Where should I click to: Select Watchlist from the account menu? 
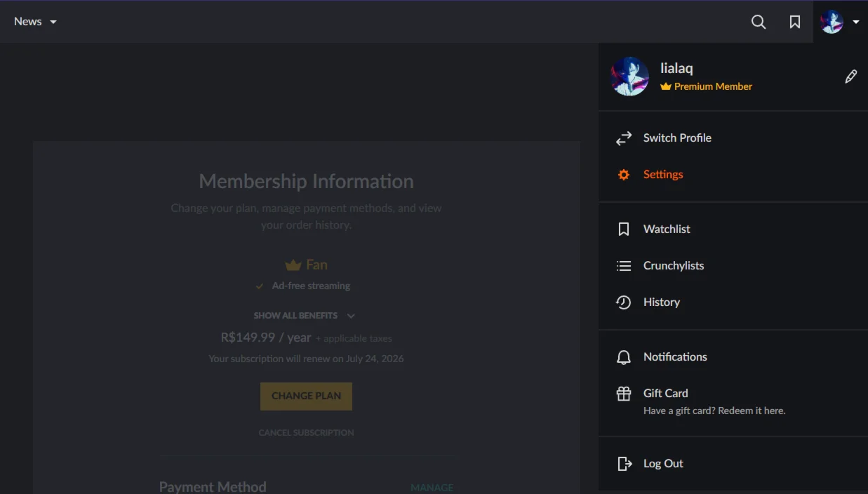(667, 229)
